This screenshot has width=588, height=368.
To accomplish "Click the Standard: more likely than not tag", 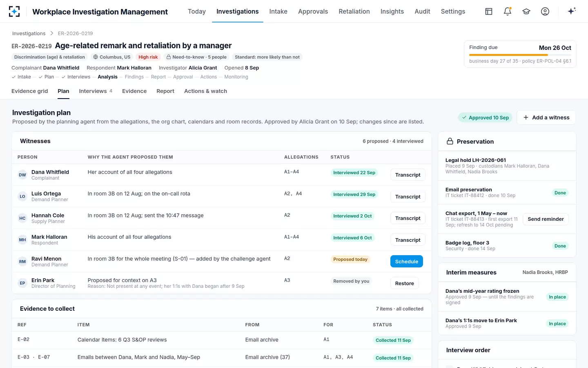I will click(x=267, y=57).
